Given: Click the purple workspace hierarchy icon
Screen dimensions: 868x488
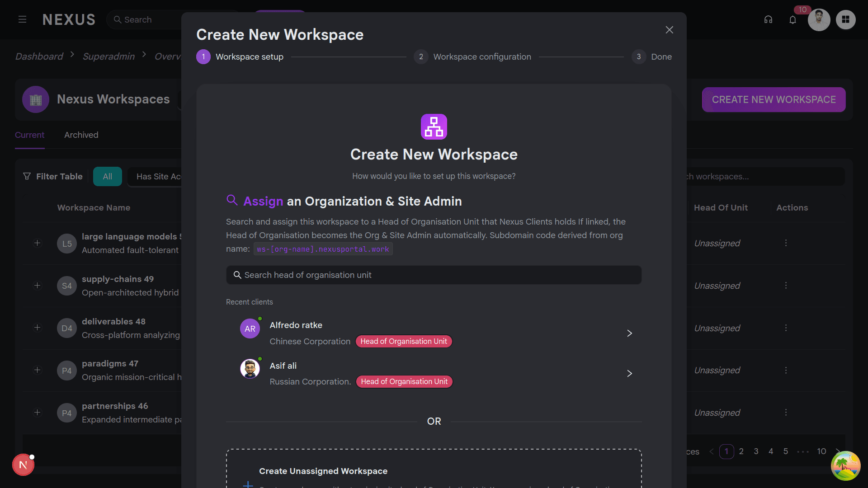Looking at the screenshot, I should 434,127.
